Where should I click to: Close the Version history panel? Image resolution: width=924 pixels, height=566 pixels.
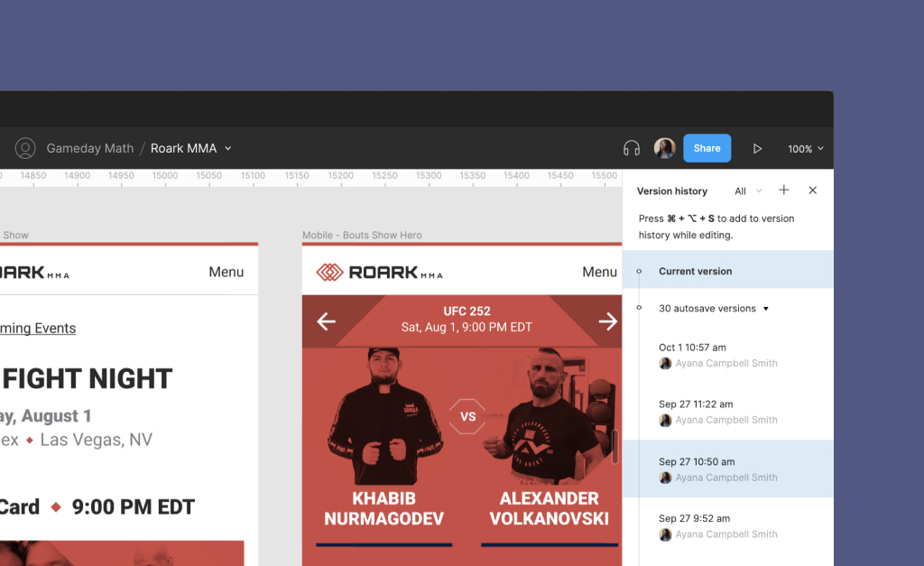pos(813,190)
